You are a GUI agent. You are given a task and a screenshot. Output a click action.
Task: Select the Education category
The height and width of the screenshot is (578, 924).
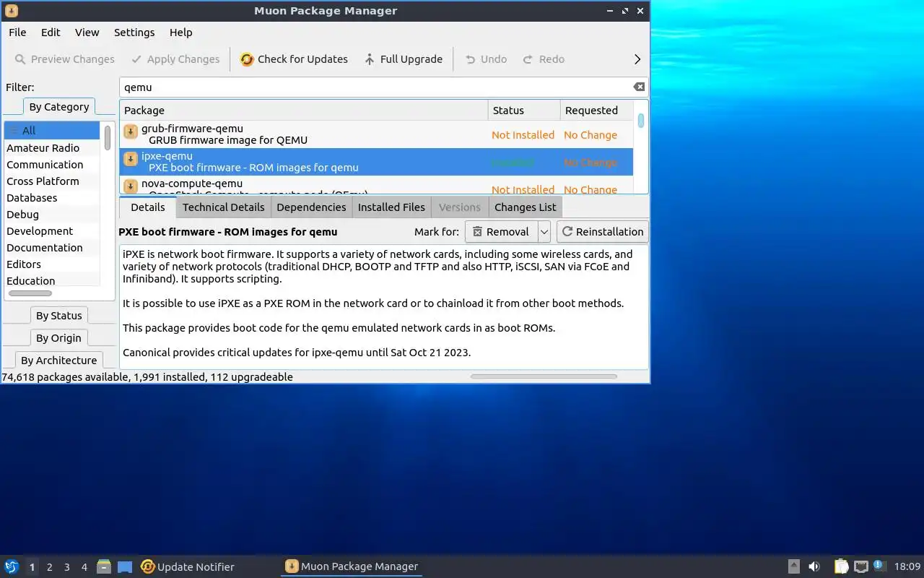point(52,281)
